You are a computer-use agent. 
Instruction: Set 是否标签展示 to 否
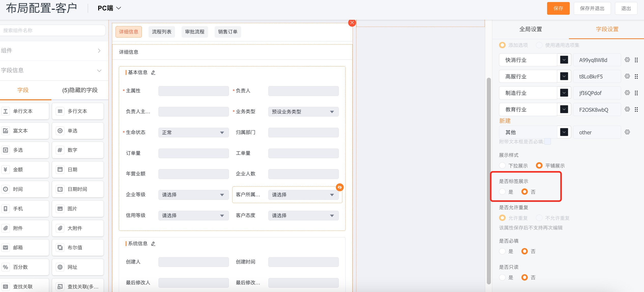[524, 192]
